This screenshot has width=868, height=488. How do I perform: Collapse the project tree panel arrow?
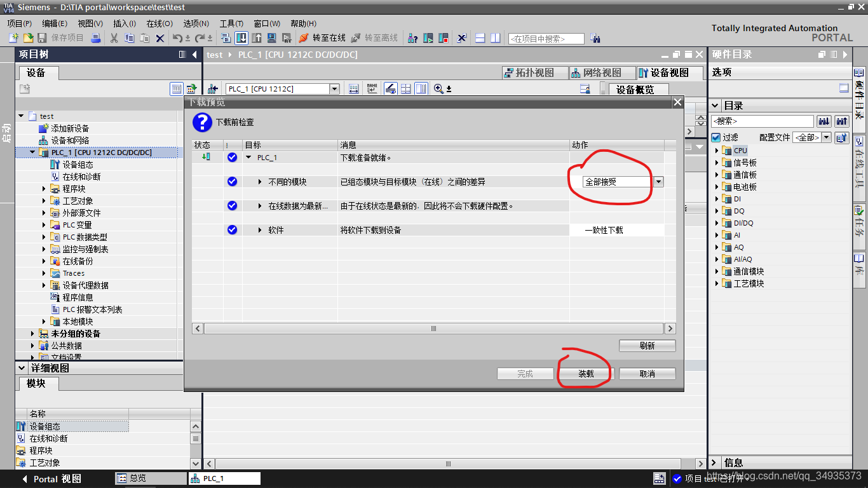[194, 55]
